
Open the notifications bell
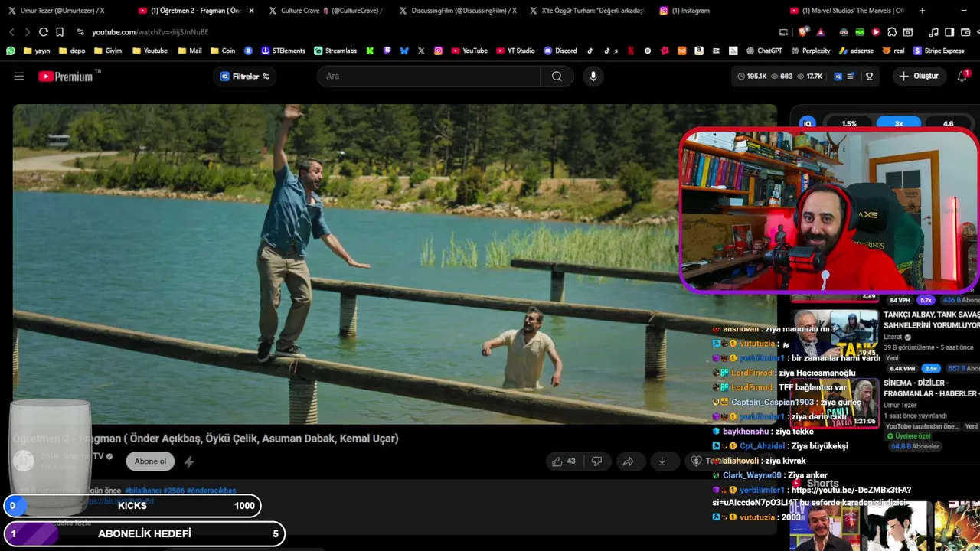tap(962, 77)
